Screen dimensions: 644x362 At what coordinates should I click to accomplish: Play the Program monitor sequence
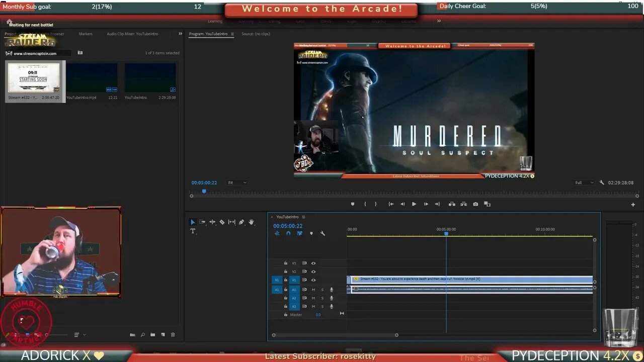(x=414, y=204)
